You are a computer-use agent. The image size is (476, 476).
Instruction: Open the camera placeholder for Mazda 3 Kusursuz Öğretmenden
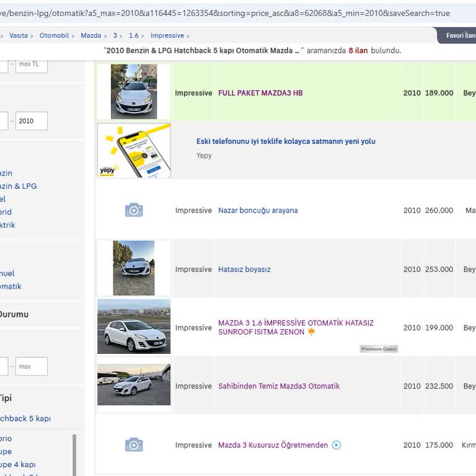[x=134, y=445]
